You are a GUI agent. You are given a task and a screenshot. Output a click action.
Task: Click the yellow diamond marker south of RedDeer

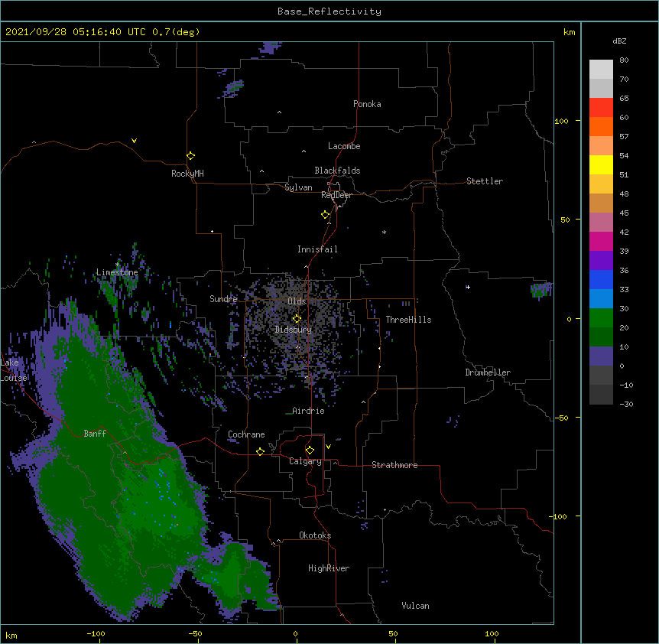[x=326, y=215]
